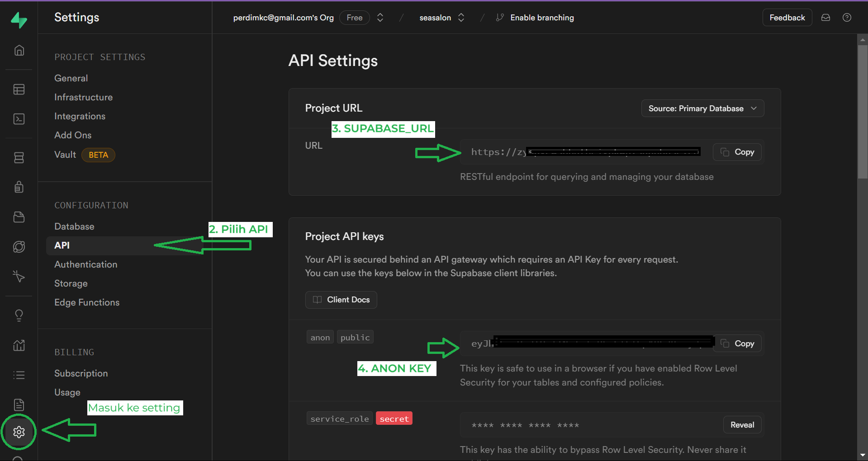Open Usage under Billing
The width and height of the screenshot is (868, 461).
[x=67, y=392]
